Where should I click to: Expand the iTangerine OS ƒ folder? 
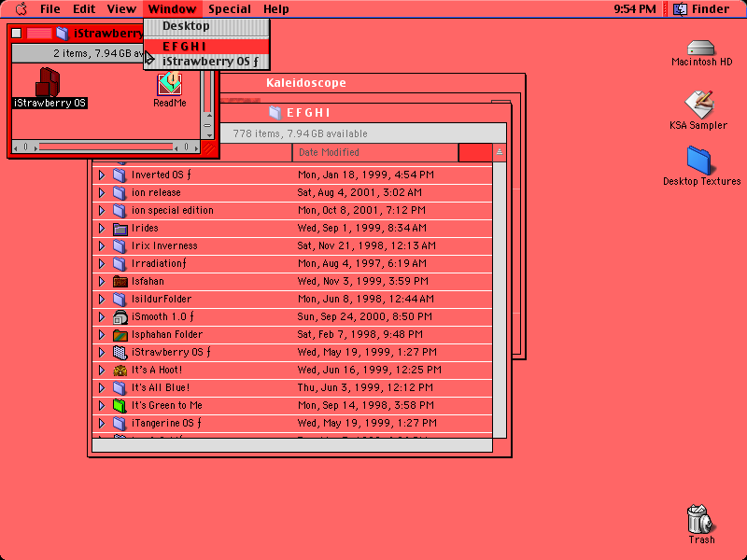[102, 423]
